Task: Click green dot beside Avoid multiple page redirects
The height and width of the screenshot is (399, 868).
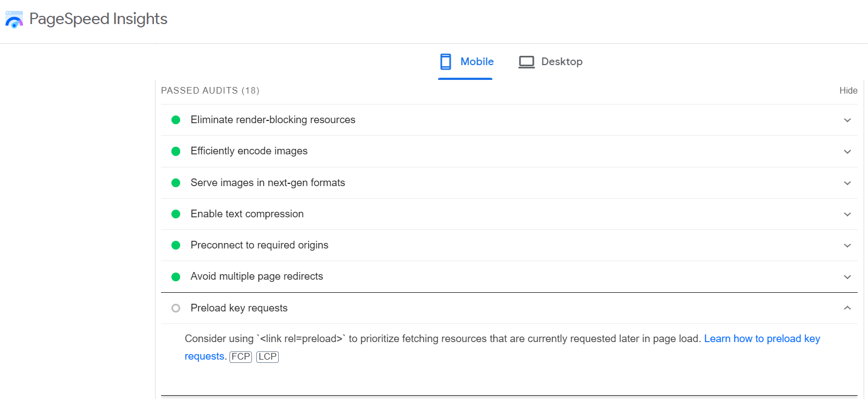Action: (x=176, y=277)
